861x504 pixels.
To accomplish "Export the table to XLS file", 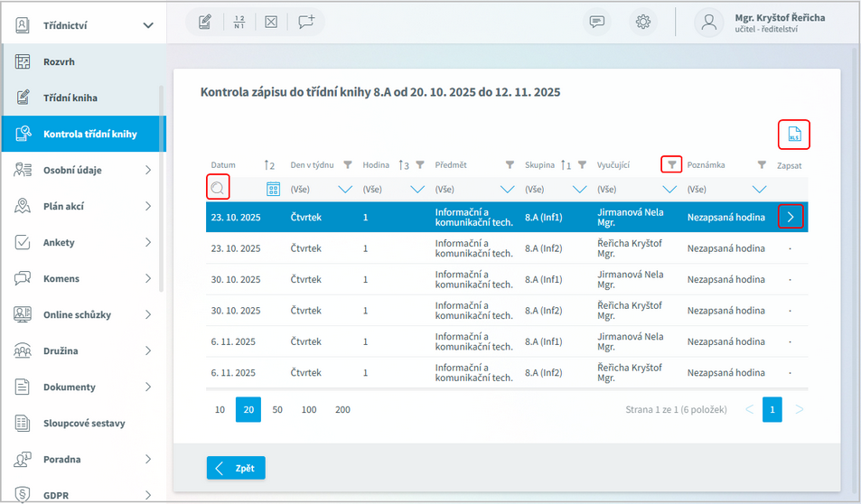I will coord(793,135).
